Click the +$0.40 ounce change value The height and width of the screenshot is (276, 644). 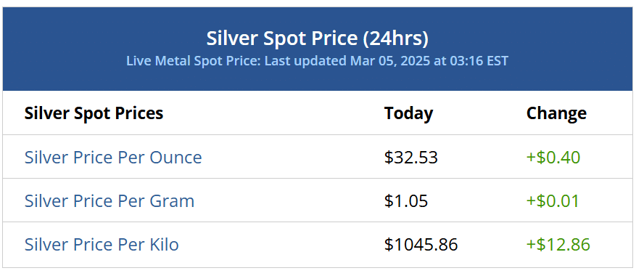click(553, 158)
